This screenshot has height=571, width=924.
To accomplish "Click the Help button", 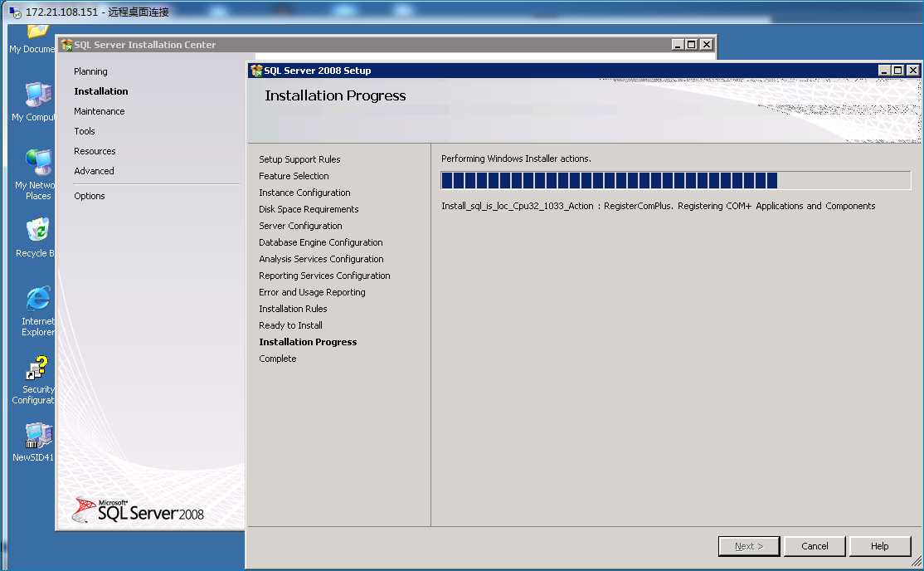I will click(880, 546).
